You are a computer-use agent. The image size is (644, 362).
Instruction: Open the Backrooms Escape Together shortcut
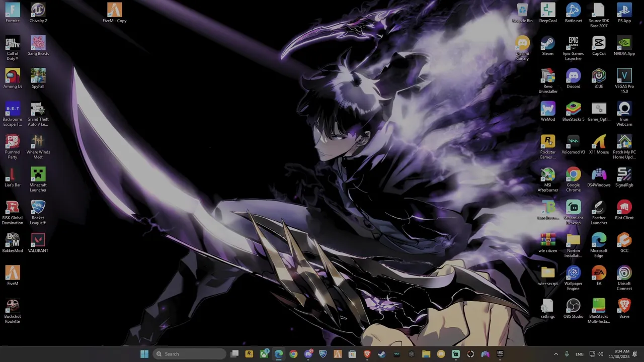coord(13,114)
